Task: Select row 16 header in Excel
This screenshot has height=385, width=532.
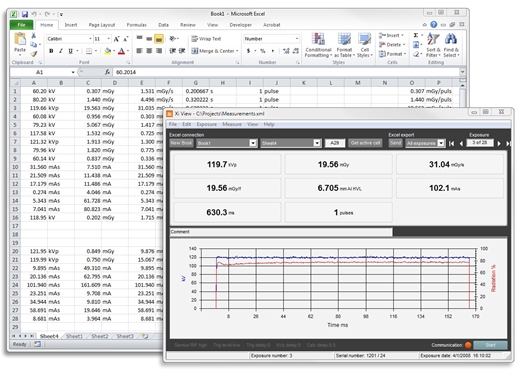Action: (15, 217)
